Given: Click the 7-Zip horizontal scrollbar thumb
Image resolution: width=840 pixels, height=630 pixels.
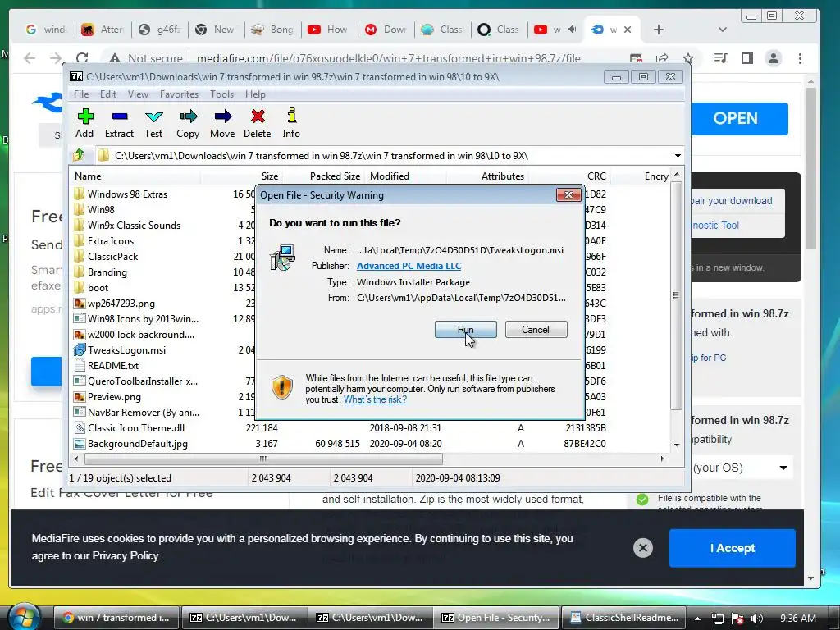Looking at the screenshot, I should pos(263,459).
